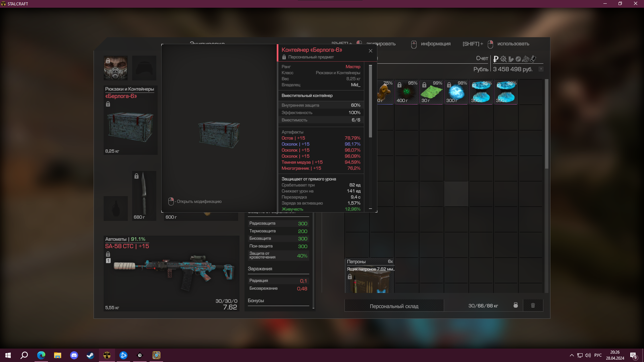Image resolution: width=644 pixels, height=362 pixels.
Task: Click the mouse icon beside информация hint
Action: 414,44
